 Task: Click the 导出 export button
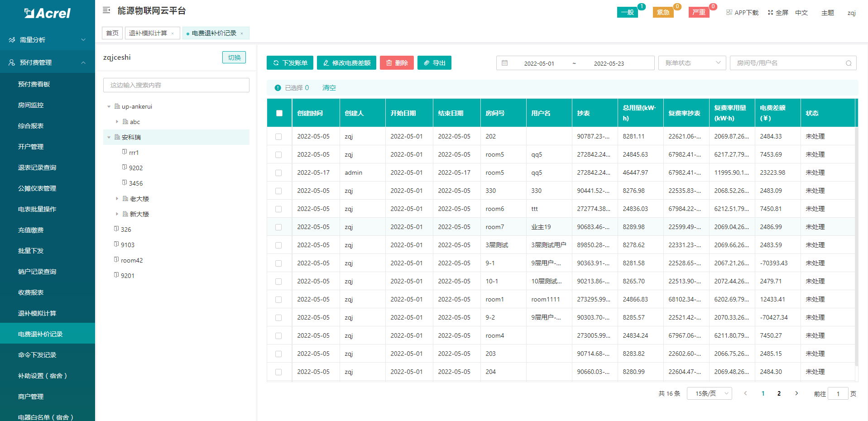click(x=434, y=63)
